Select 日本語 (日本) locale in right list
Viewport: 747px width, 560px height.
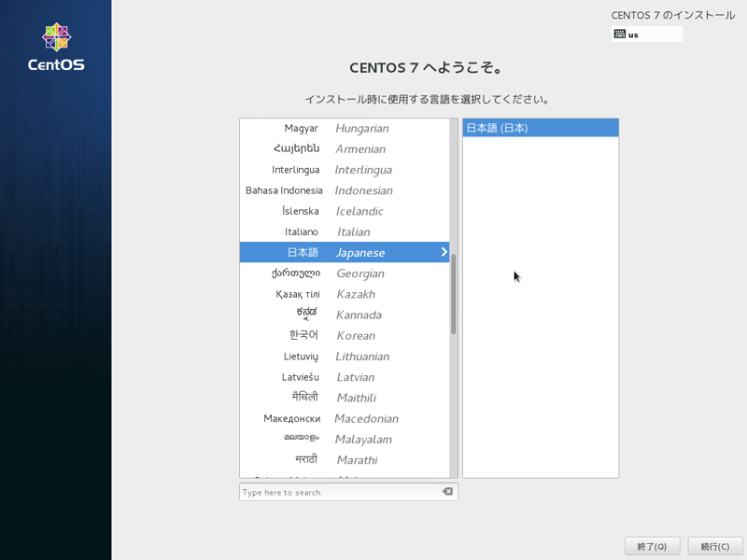[x=541, y=128]
